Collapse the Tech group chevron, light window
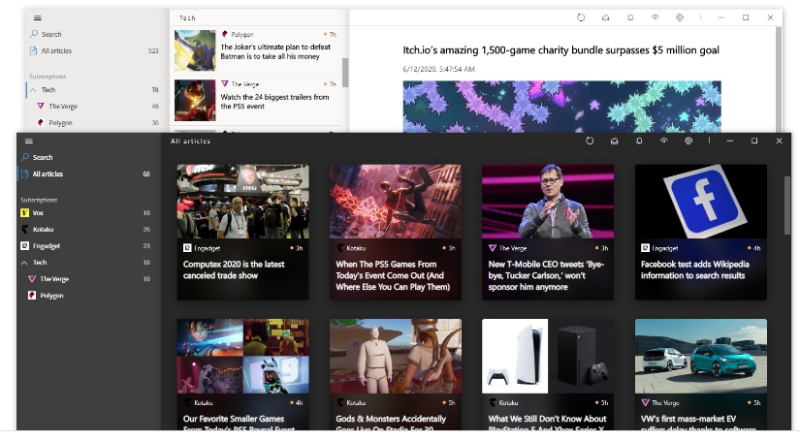800x441 pixels. (x=33, y=90)
